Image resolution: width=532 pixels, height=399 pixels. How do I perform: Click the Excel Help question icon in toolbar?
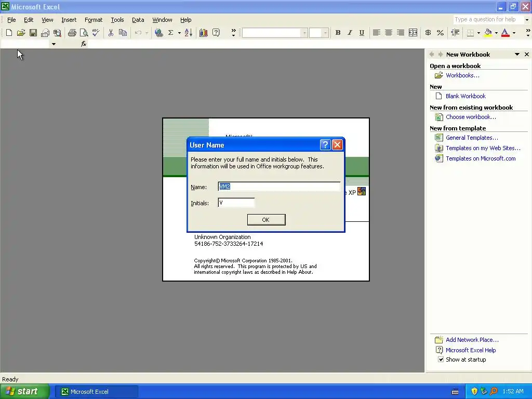coord(216,33)
